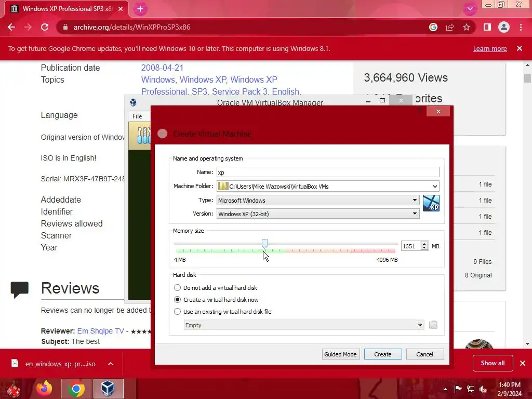Viewport: 532px width, 399px height.
Task: Open the network tray icon
Action: (471, 389)
